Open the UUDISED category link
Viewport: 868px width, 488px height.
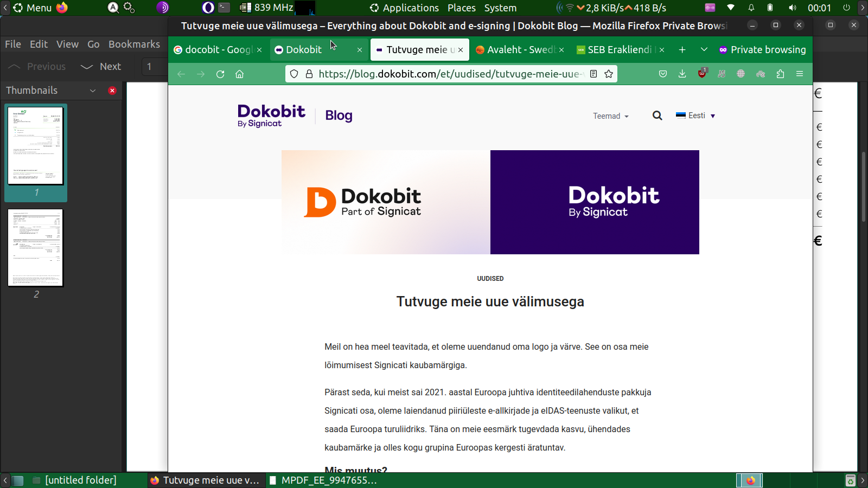[x=490, y=279]
